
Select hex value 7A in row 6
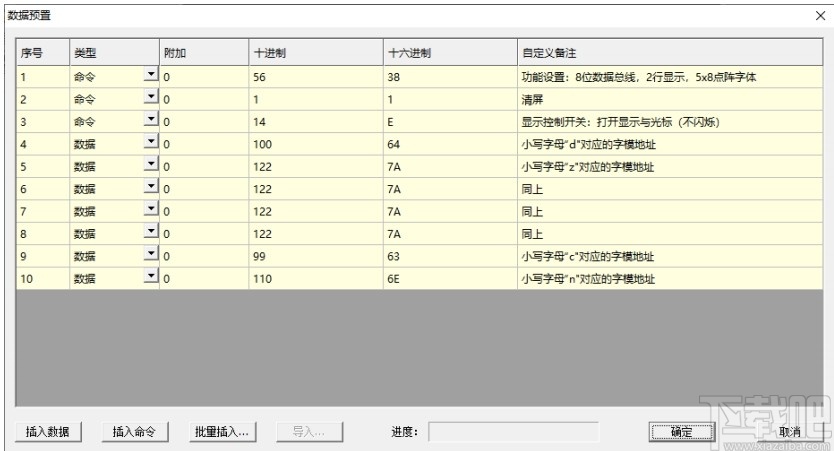pyautogui.click(x=450, y=189)
